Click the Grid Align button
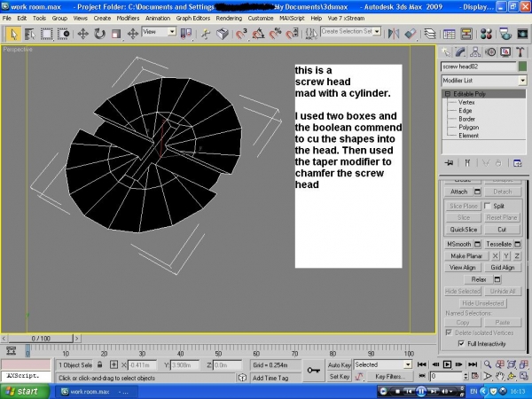The height and width of the screenshot is (399, 532). pos(503,268)
